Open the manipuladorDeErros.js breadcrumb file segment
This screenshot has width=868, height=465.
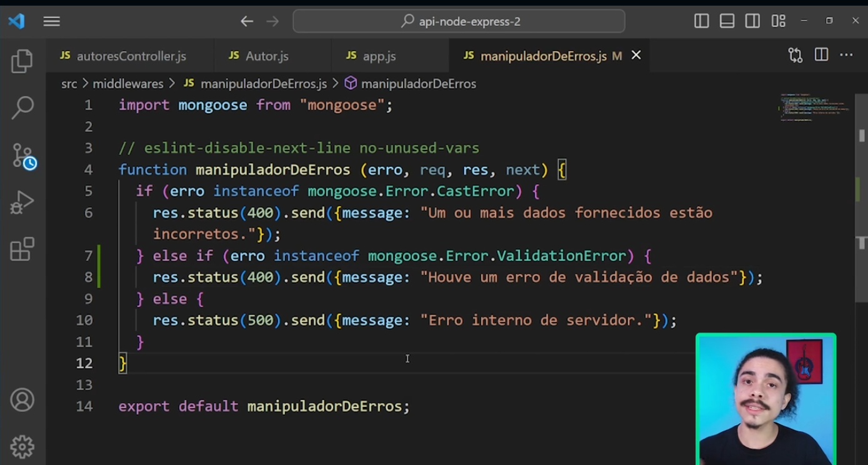256,84
